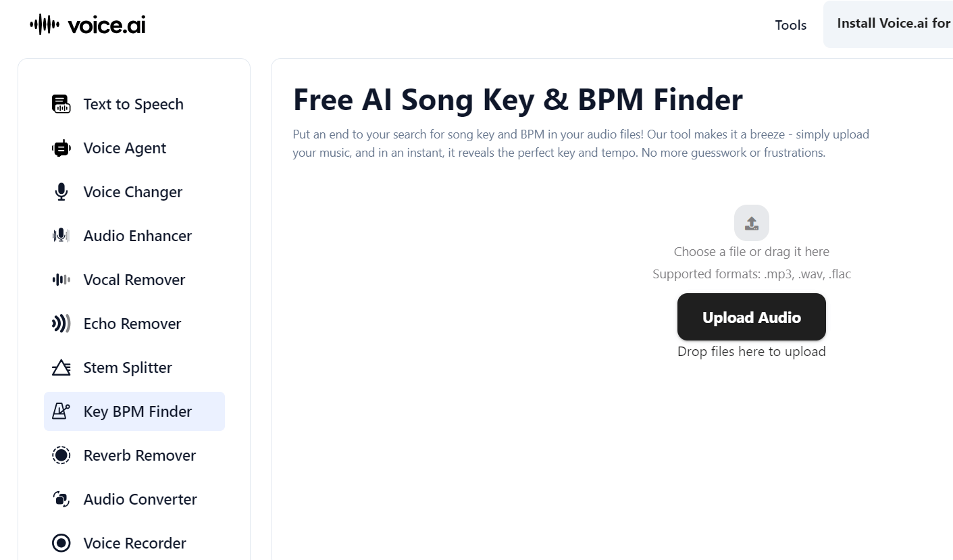Click the Echo Remover sound-wave icon
Screen dimensions: 953x560
[x=61, y=324]
